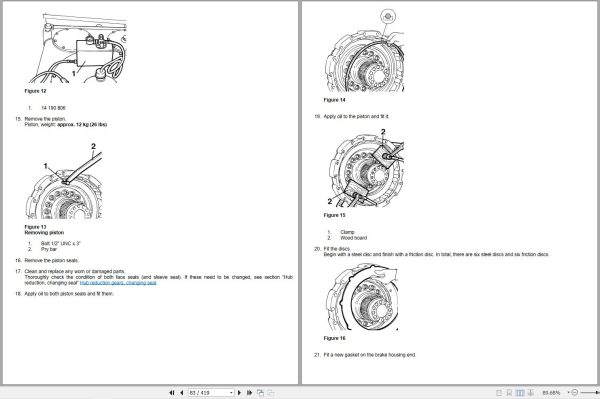Click the Figure 12 illustration
600x399 pixels.
pos(78,48)
